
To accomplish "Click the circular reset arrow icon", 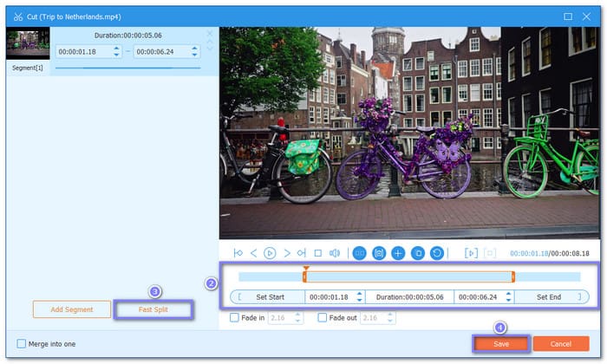I will (438, 253).
